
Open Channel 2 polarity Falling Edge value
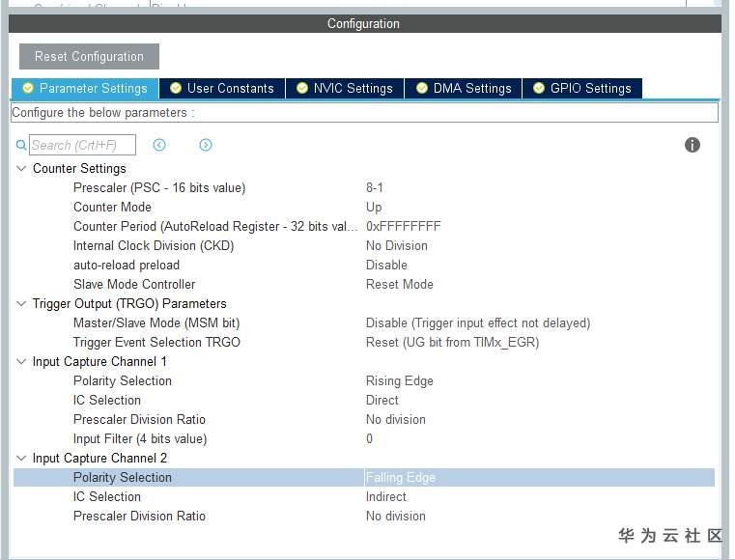click(x=400, y=478)
